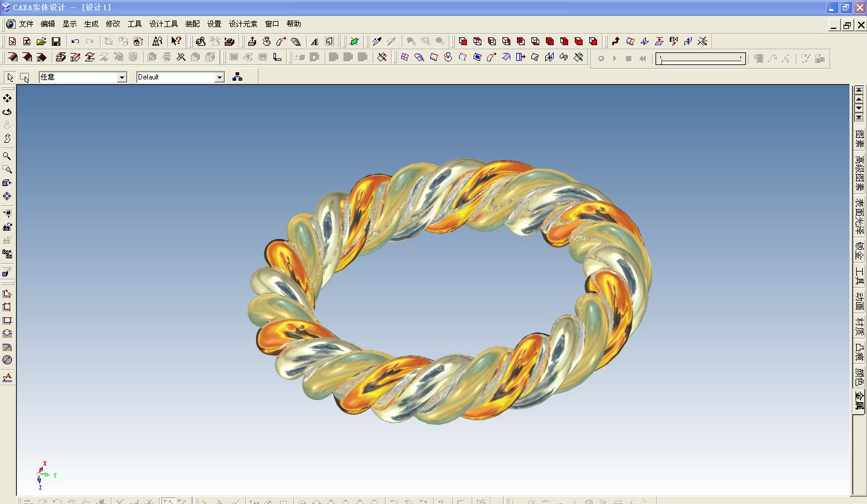Open the 编辑 (Edit) menu

(x=48, y=24)
